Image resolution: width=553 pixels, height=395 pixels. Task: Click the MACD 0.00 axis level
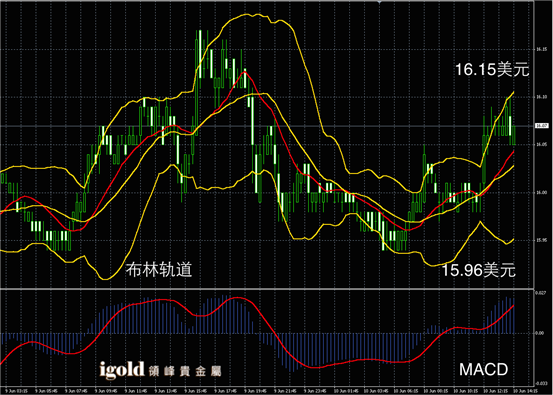(540, 333)
